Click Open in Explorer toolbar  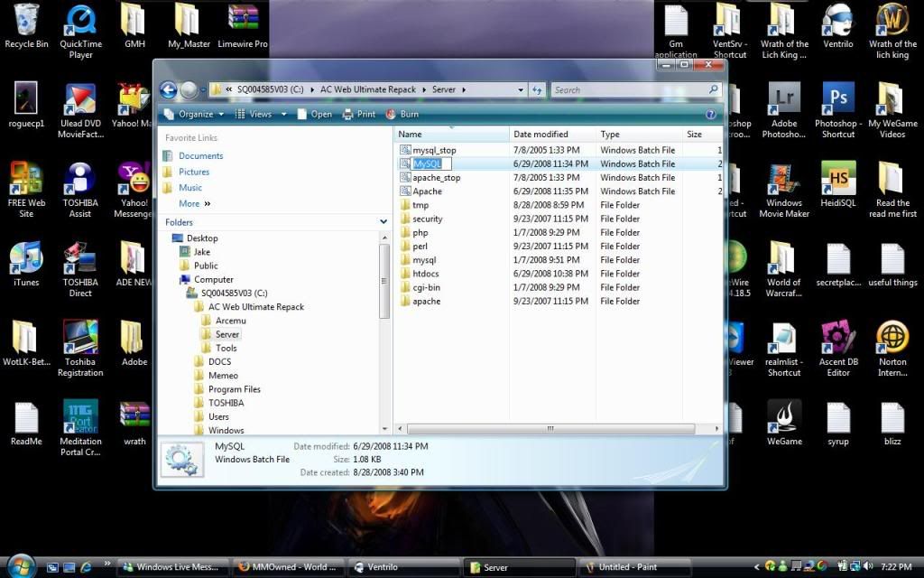point(315,114)
